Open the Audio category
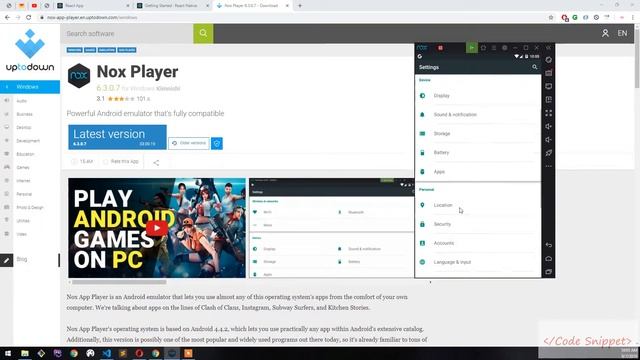The image size is (640, 360). point(22,101)
